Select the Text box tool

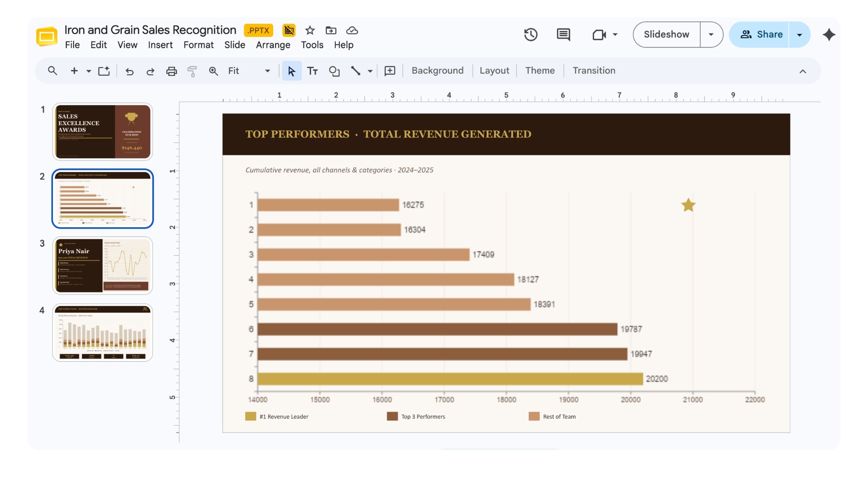(x=312, y=71)
